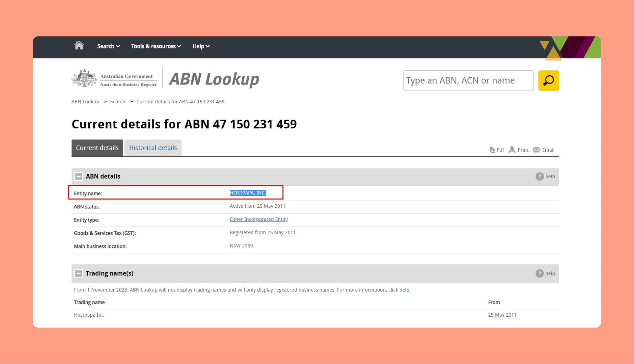Follow the Search breadcrumb link
The height and width of the screenshot is (364, 634).
(118, 102)
